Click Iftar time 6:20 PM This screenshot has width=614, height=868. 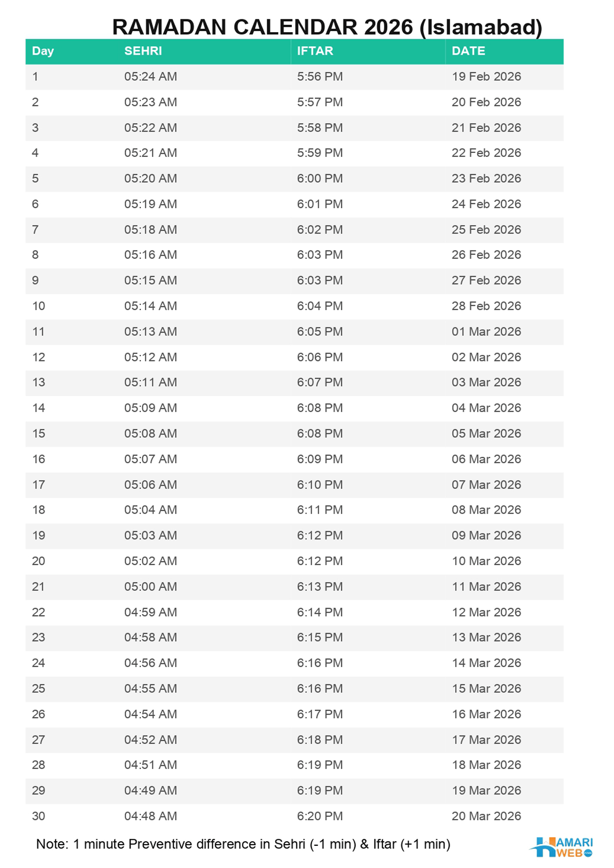click(320, 816)
